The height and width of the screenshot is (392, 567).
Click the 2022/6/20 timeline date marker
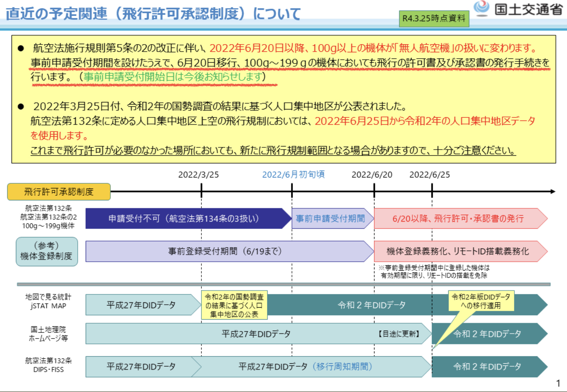(x=372, y=174)
